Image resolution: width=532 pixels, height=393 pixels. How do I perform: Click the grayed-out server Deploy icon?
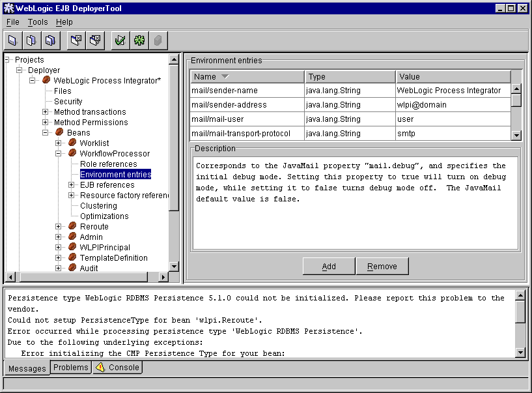[158, 40]
